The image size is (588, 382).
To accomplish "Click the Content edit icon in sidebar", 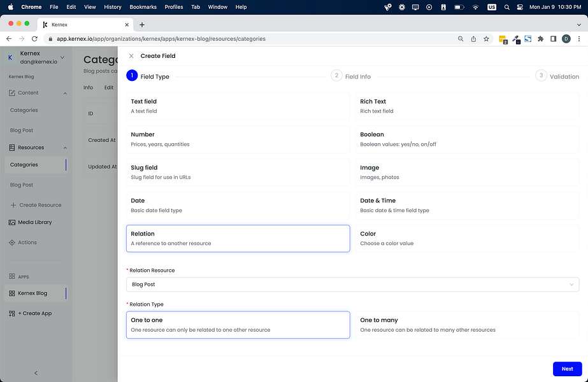I will point(12,92).
